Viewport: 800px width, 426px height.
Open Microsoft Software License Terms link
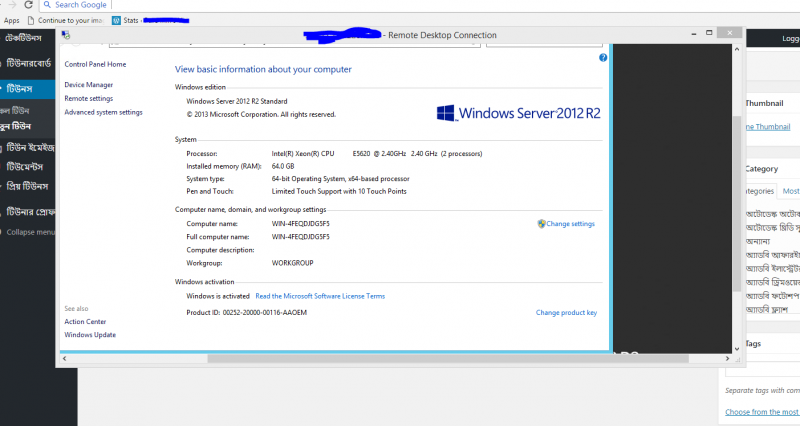[320, 296]
